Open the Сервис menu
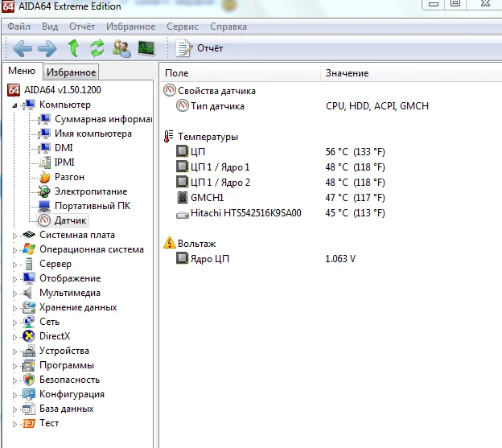Image resolution: width=502 pixels, height=448 pixels. (183, 27)
